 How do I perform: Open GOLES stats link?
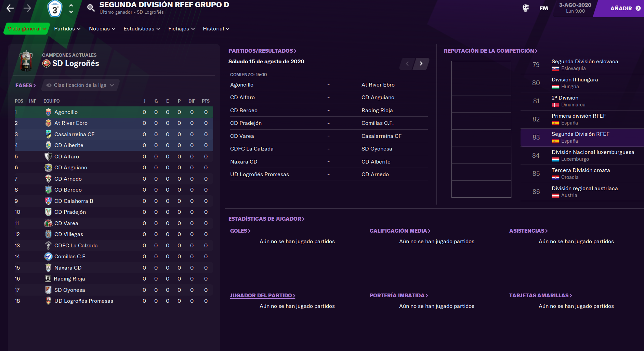pyautogui.click(x=240, y=231)
